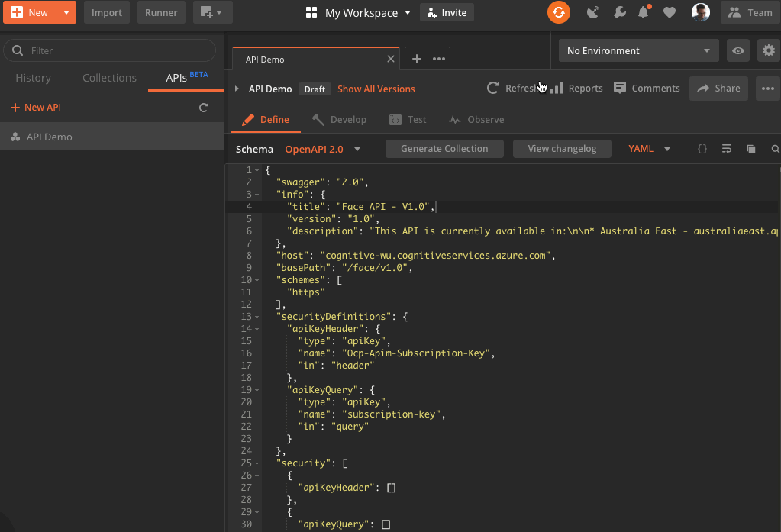Click the Generate Collection button
This screenshot has width=781, height=532.
[444, 149]
